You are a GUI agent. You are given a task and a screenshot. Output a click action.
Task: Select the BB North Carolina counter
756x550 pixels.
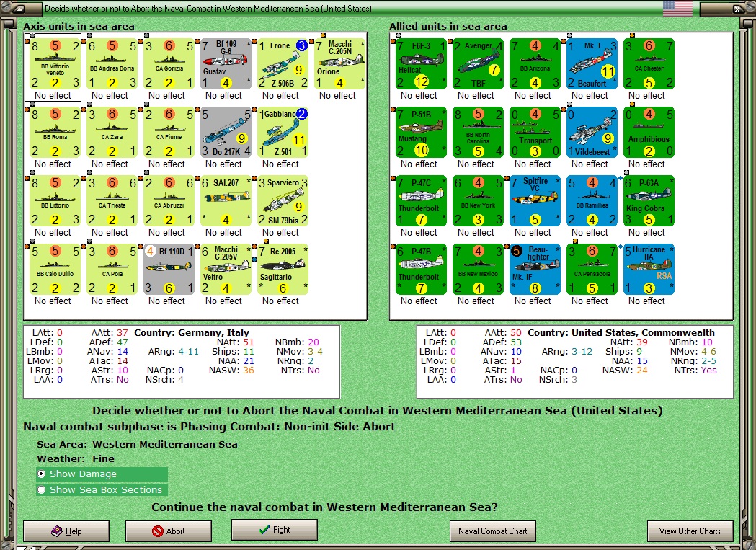pos(478,132)
